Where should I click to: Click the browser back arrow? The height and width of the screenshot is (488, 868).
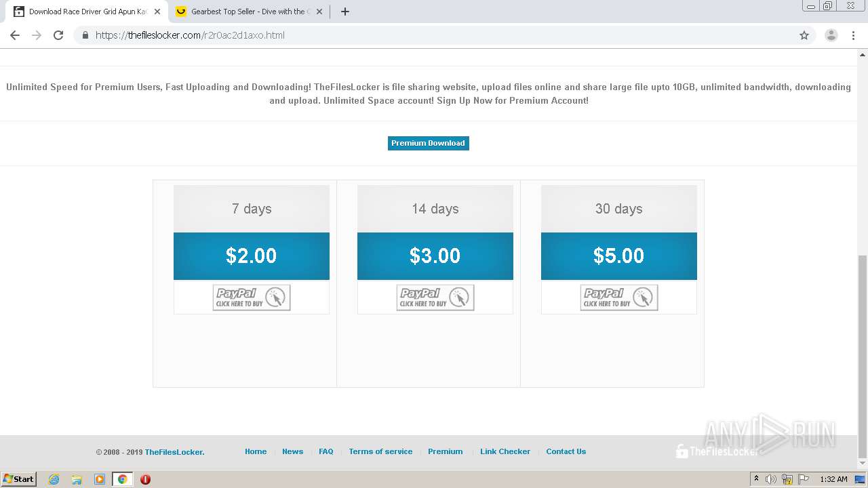coord(15,35)
